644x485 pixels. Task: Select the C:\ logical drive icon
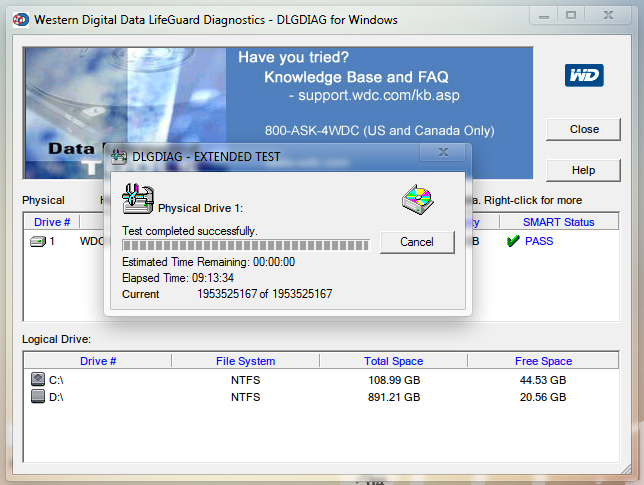pyautogui.click(x=38, y=379)
